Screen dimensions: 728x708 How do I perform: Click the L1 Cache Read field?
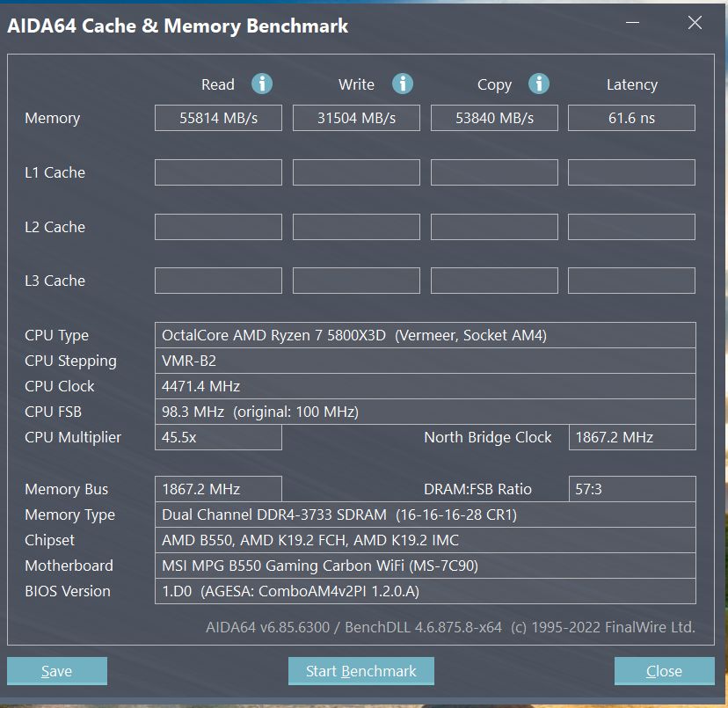(x=218, y=172)
